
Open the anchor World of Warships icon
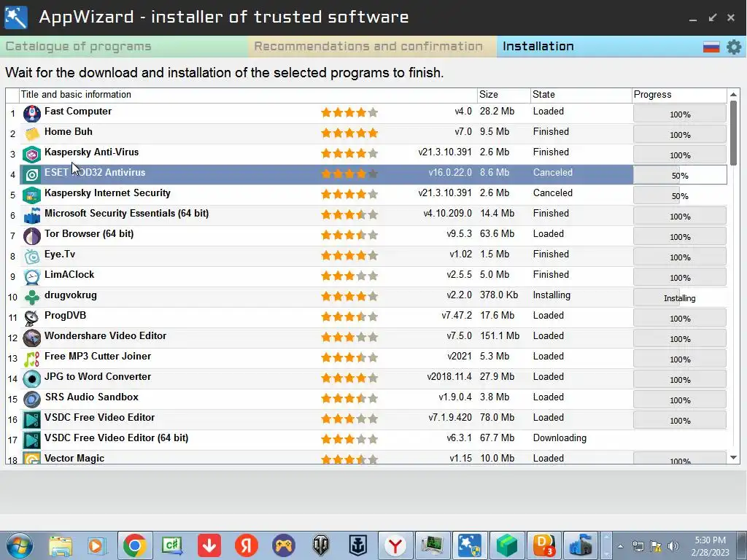point(357,545)
